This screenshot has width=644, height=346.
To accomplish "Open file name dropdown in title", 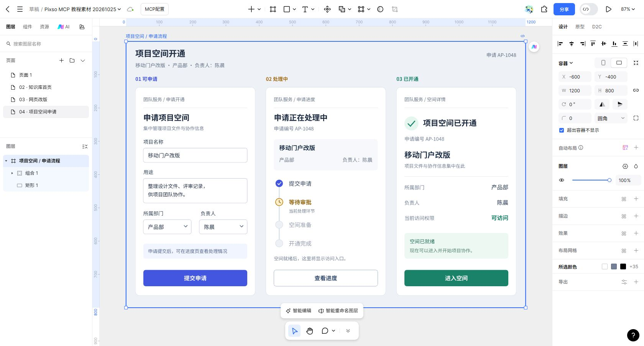I will click(x=119, y=9).
